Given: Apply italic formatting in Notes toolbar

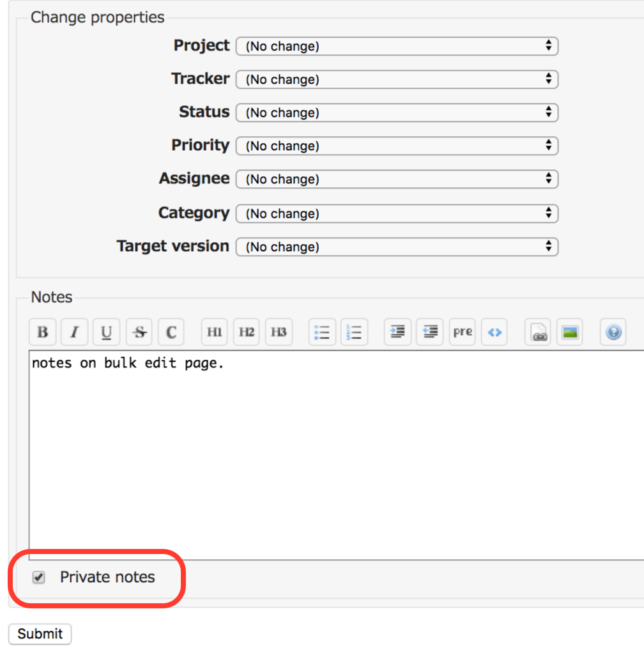Looking at the screenshot, I should click(x=74, y=332).
